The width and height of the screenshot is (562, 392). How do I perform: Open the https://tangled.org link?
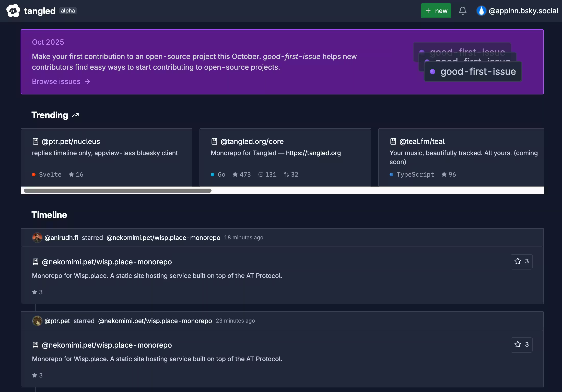pos(313,153)
